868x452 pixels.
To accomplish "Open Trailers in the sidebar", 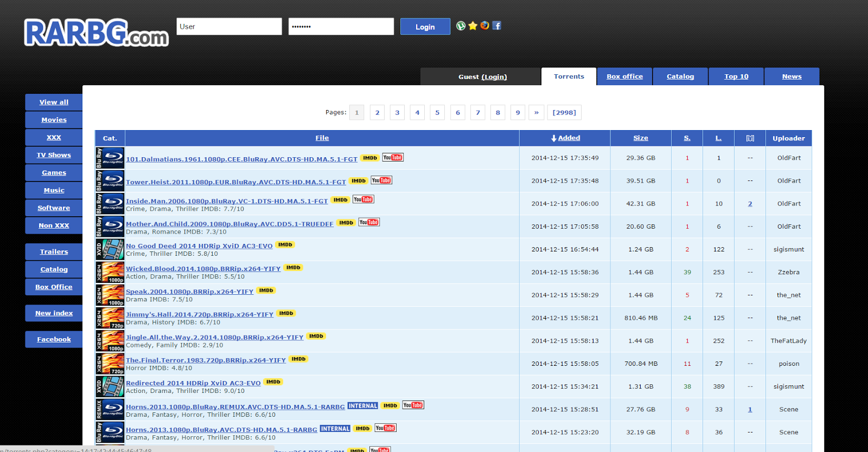I will coord(54,252).
